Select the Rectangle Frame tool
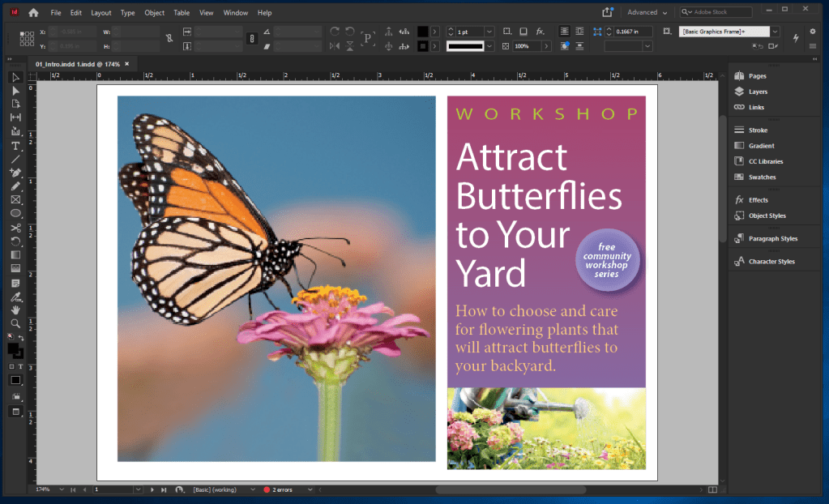 tap(15, 199)
